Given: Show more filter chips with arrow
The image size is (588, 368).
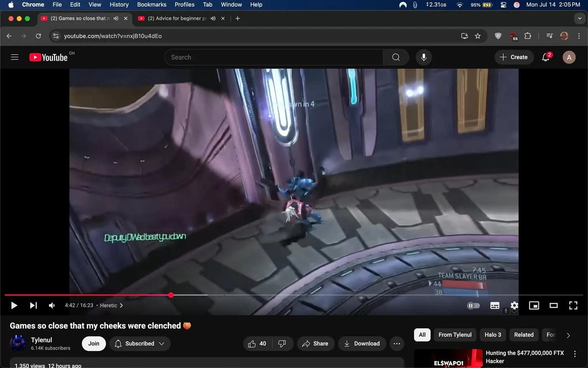Looking at the screenshot, I should [568, 335].
